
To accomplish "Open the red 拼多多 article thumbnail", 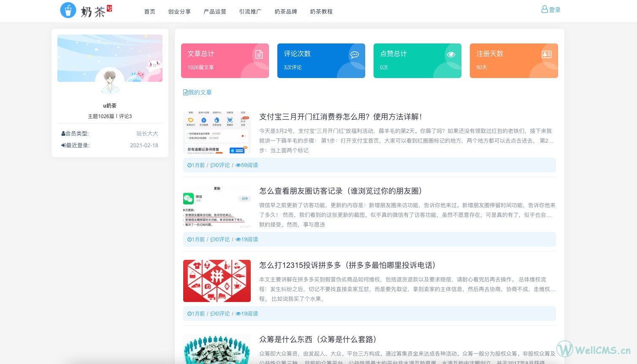I will [217, 281].
